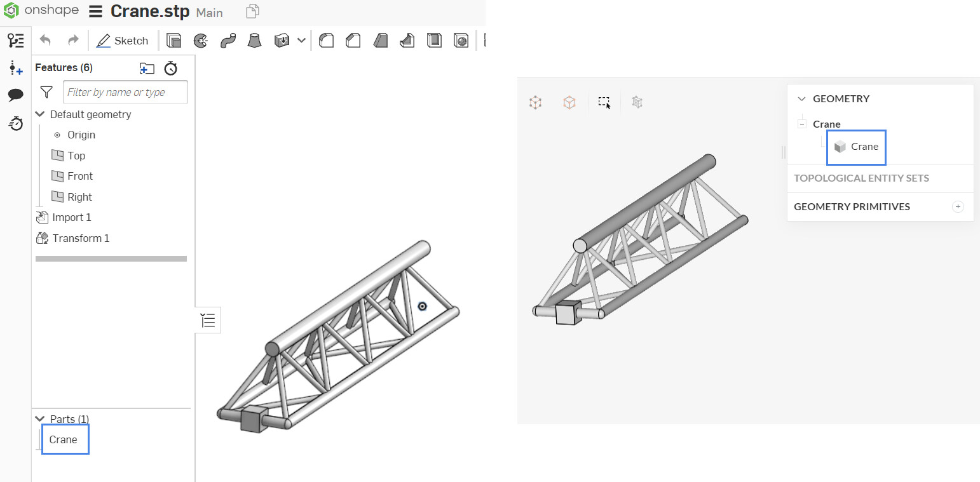Toggle box select mode in viewer
The width and height of the screenshot is (980, 482).
point(604,102)
